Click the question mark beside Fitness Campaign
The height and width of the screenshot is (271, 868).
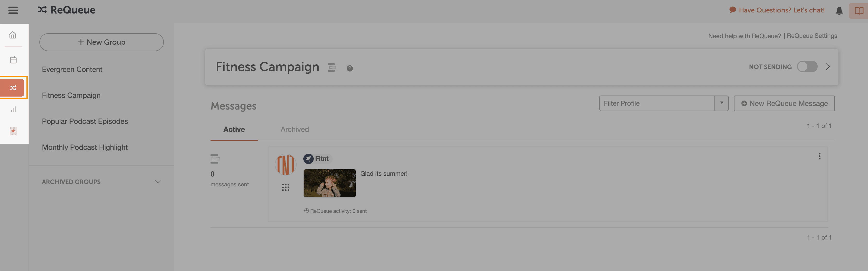pyautogui.click(x=349, y=69)
